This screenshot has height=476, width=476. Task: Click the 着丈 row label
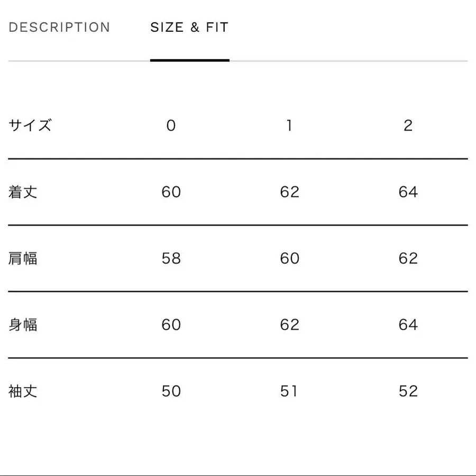click(x=23, y=192)
